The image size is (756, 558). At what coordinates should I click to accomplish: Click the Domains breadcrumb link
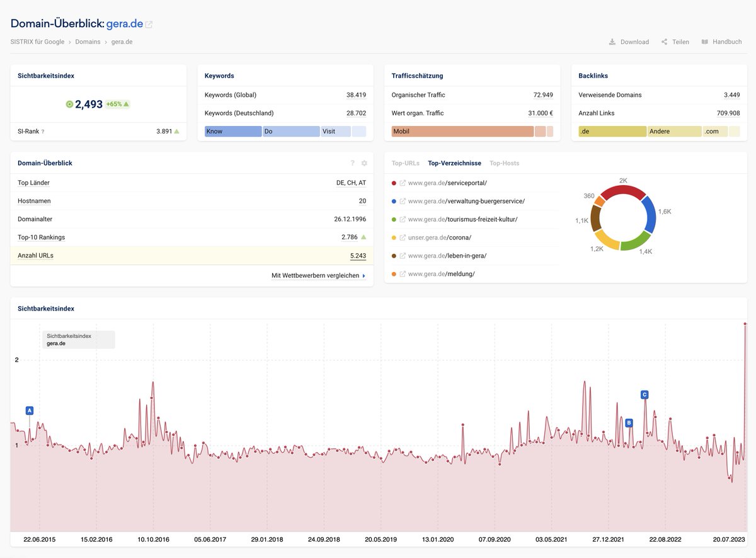point(88,42)
